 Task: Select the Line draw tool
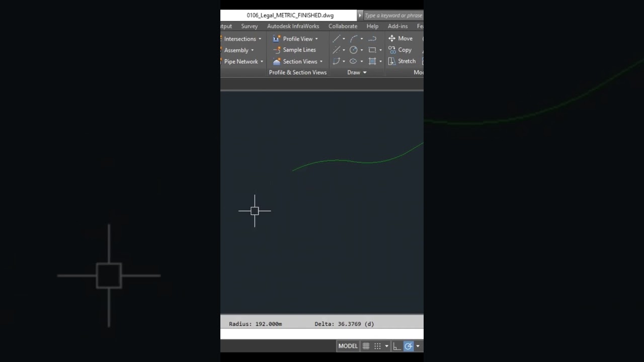[x=336, y=39]
